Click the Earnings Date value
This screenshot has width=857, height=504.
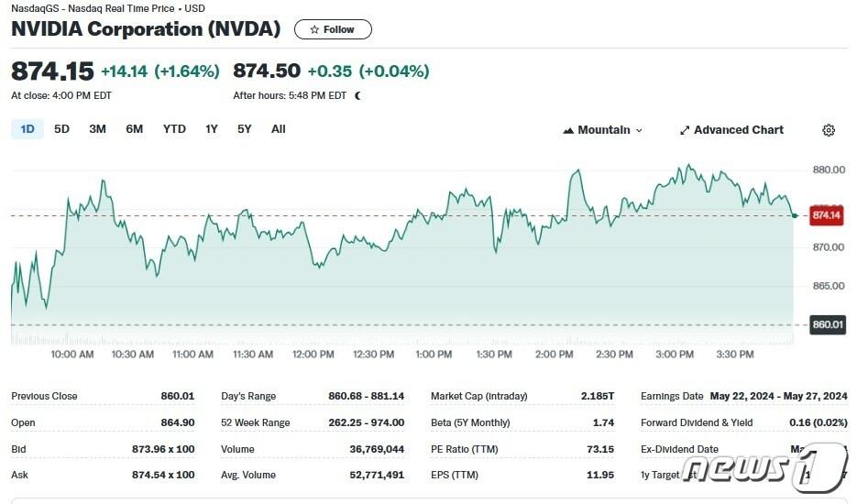[x=778, y=396]
